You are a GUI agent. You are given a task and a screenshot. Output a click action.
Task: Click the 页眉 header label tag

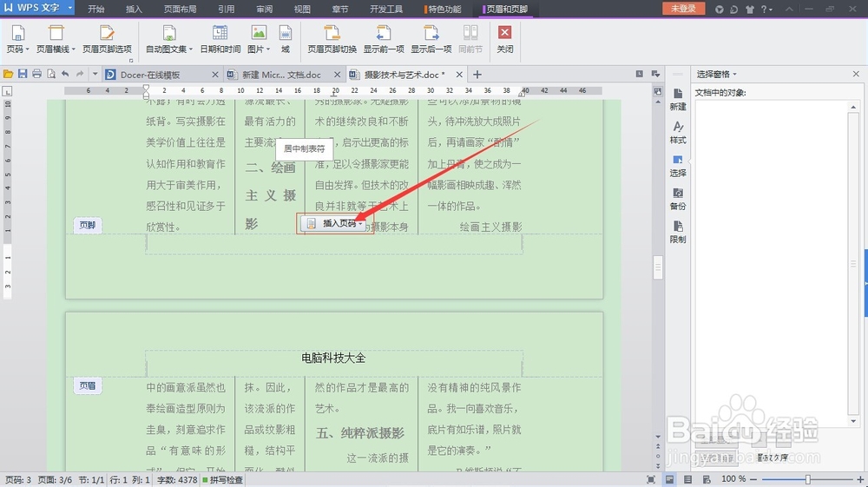(x=88, y=385)
